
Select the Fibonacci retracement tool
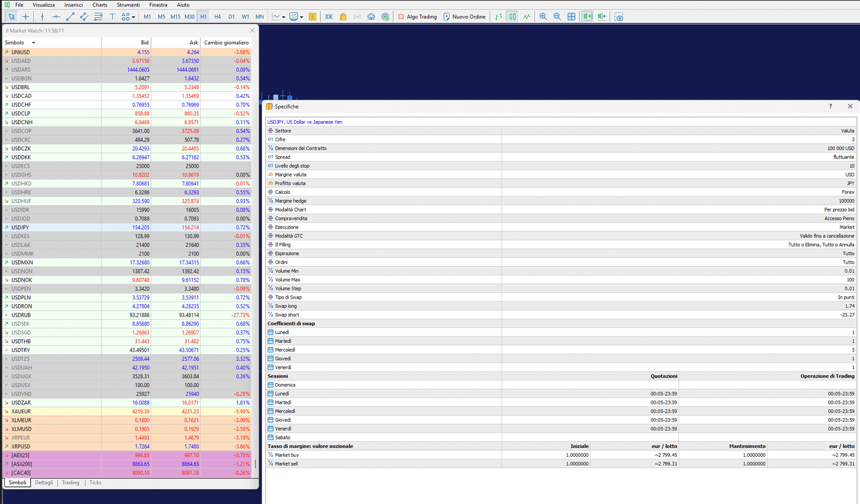tap(98, 17)
